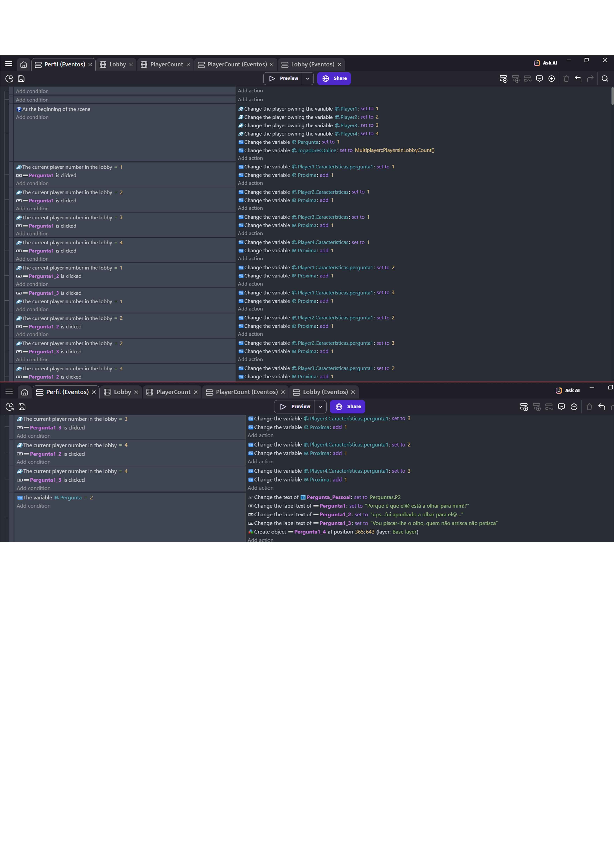The height and width of the screenshot is (868, 614).
Task: Save project with upper floppy disk icon
Action: 21,79
